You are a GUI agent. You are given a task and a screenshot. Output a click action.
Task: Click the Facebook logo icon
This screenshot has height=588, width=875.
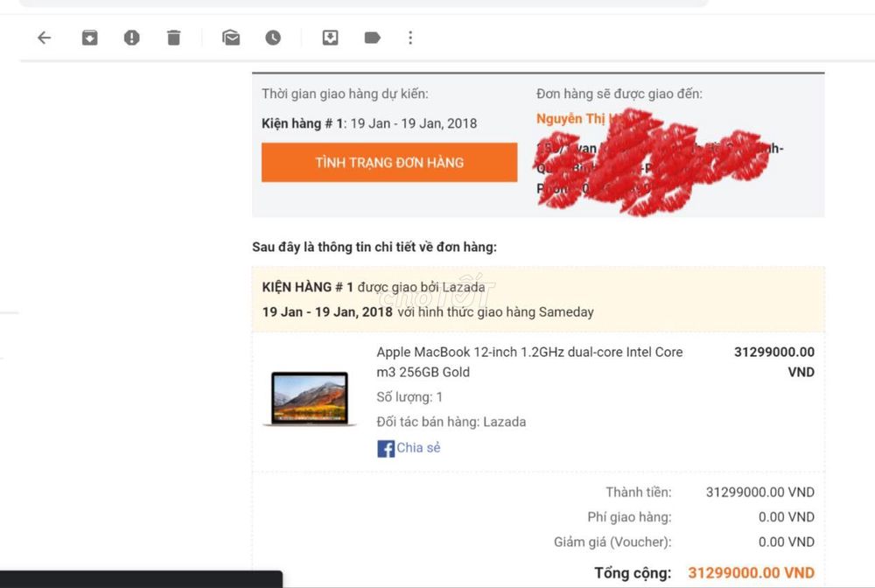coord(386,449)
